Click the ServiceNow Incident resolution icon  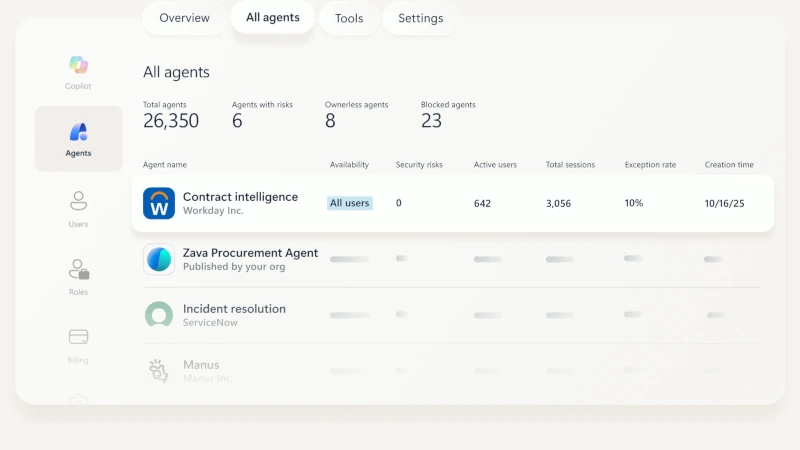159,315
